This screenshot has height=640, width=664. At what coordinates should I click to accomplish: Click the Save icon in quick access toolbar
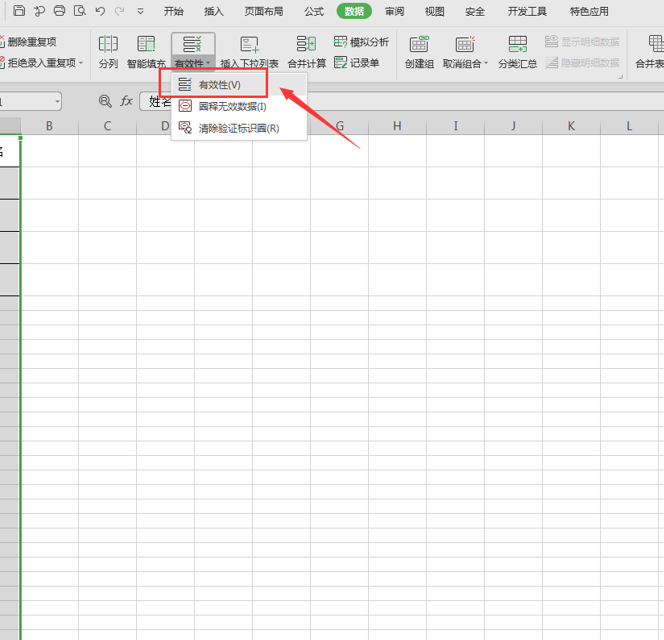(19, 11)
